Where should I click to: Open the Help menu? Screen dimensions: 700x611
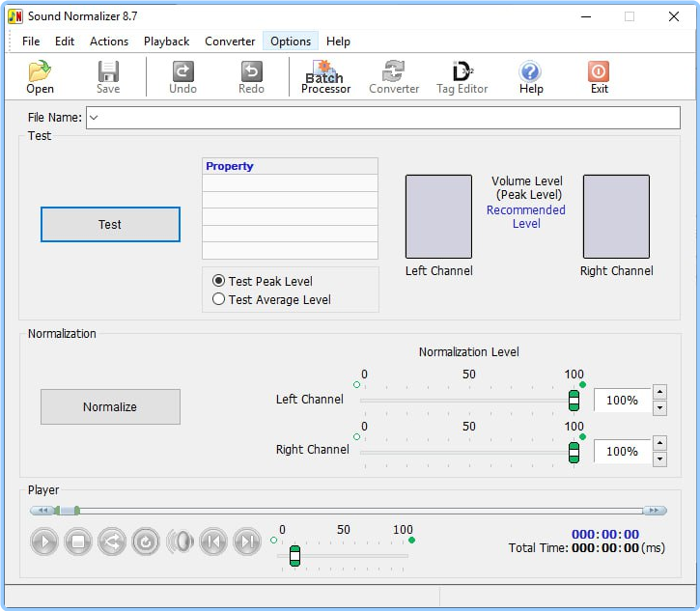(338, 42)
